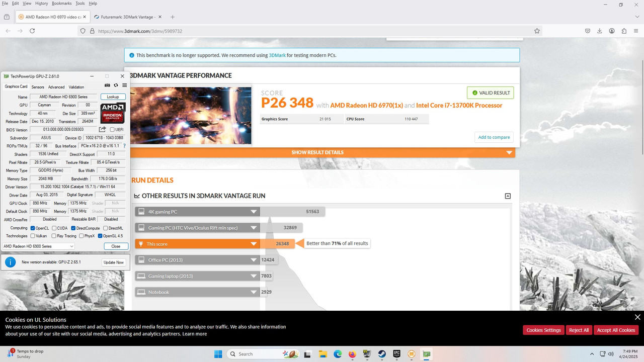This screenshot has width=644, height=362.
Task: Open Firefox Downloads panel
Action: [x=600, y=31]
